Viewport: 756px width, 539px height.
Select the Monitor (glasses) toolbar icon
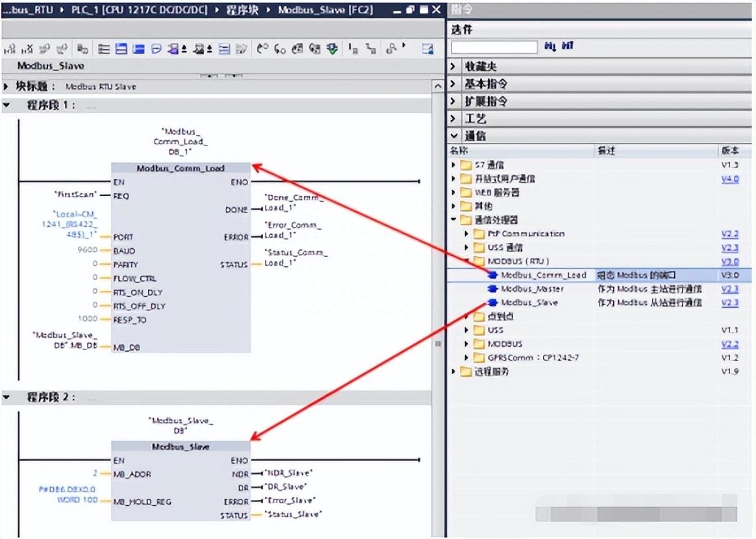click(390, 47)
